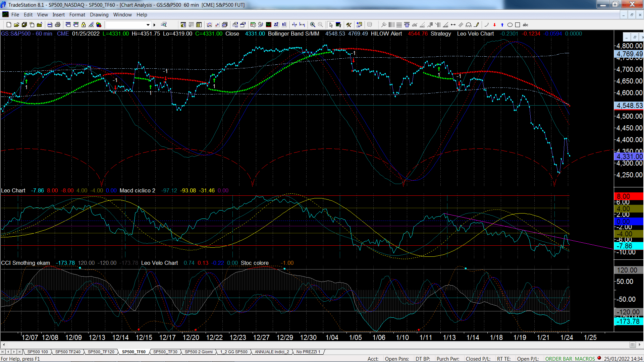Viewport: 644px width, 362px height.
Task: Toggle the MACROS status indicator
Action: tap(585, 359)
